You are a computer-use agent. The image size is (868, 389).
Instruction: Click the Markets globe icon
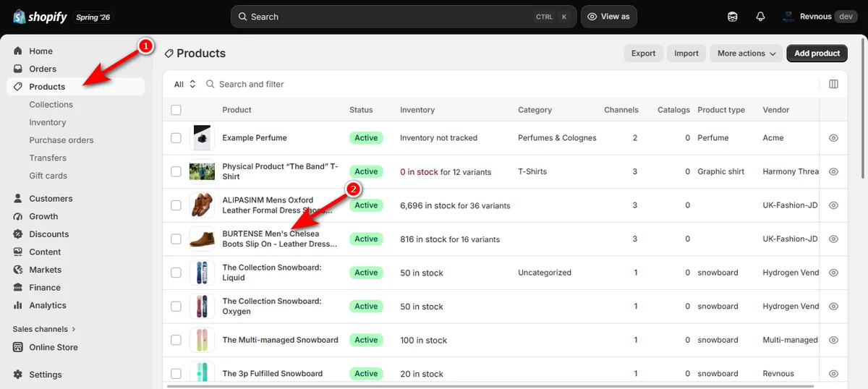(18, 270)
